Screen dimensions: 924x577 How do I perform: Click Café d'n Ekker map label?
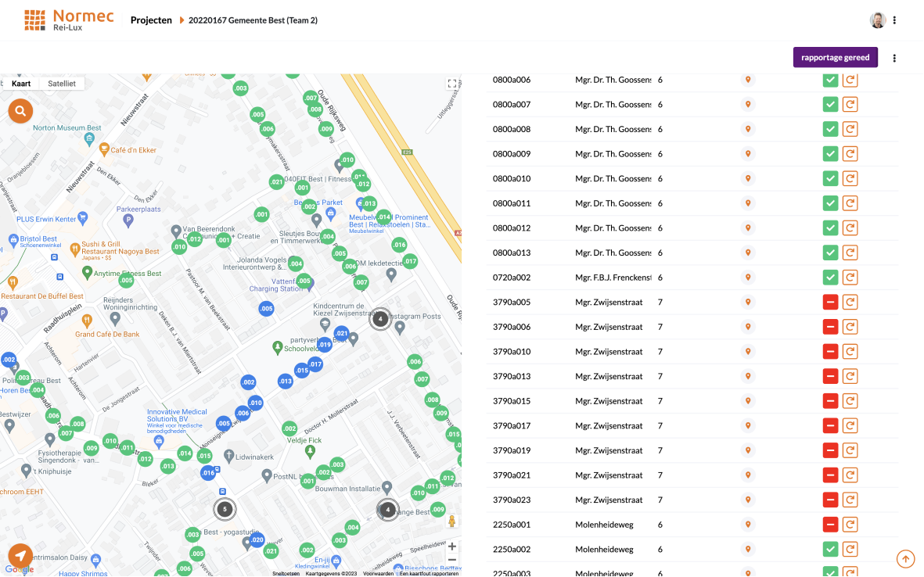[133, 150]
